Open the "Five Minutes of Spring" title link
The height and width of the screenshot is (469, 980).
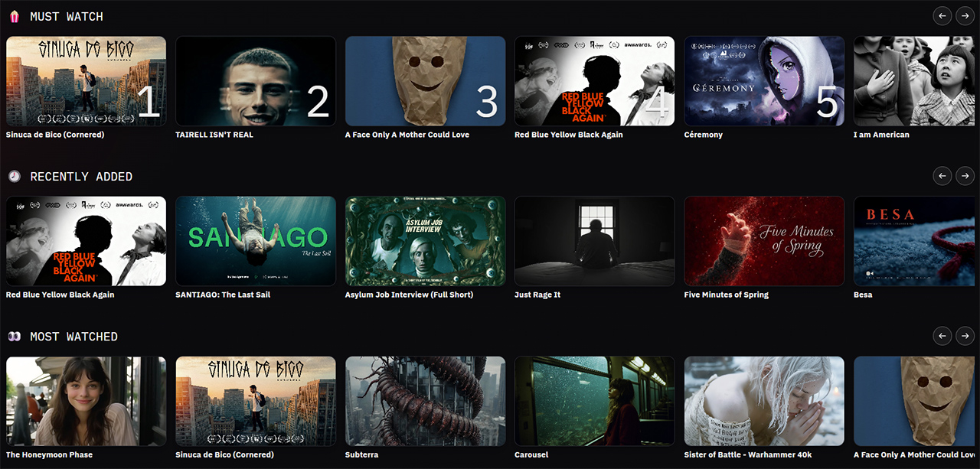coord(727,295)
